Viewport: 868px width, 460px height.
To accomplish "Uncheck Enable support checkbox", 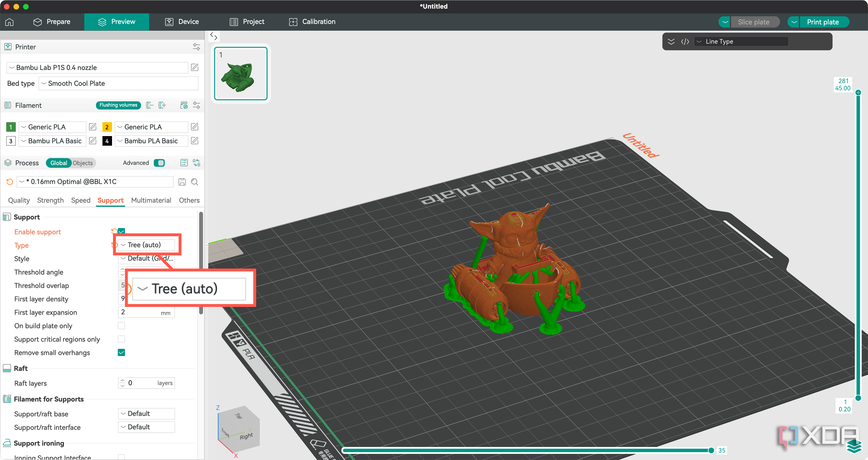I will tap(121, 232).
